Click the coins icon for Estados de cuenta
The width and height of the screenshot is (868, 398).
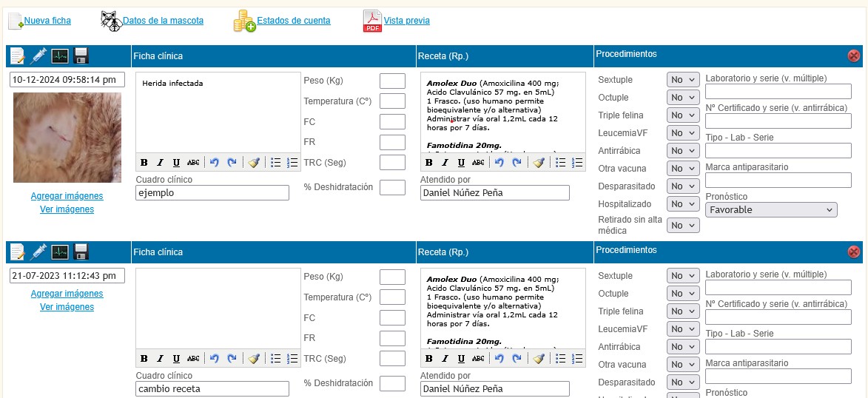244,21
